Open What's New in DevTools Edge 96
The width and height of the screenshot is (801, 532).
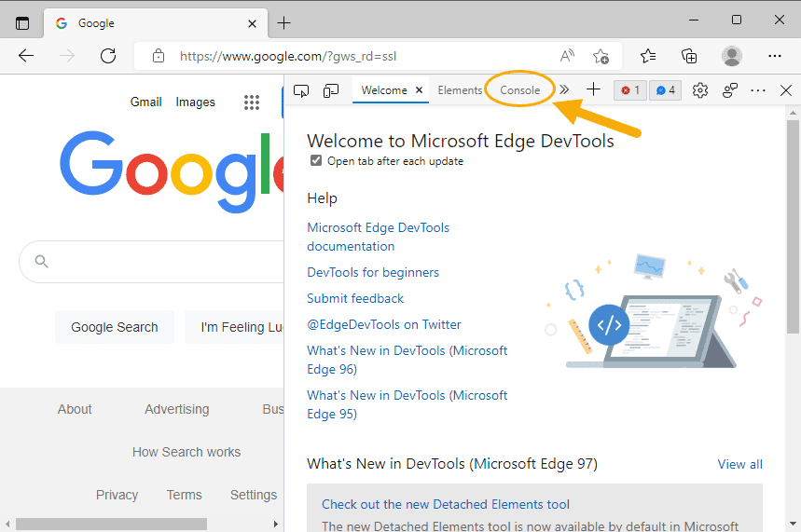coord(407,360)
